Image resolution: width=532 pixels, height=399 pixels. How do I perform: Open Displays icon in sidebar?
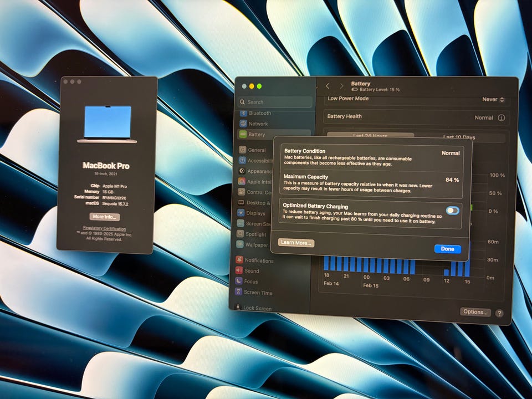click(x=241, y=213)
